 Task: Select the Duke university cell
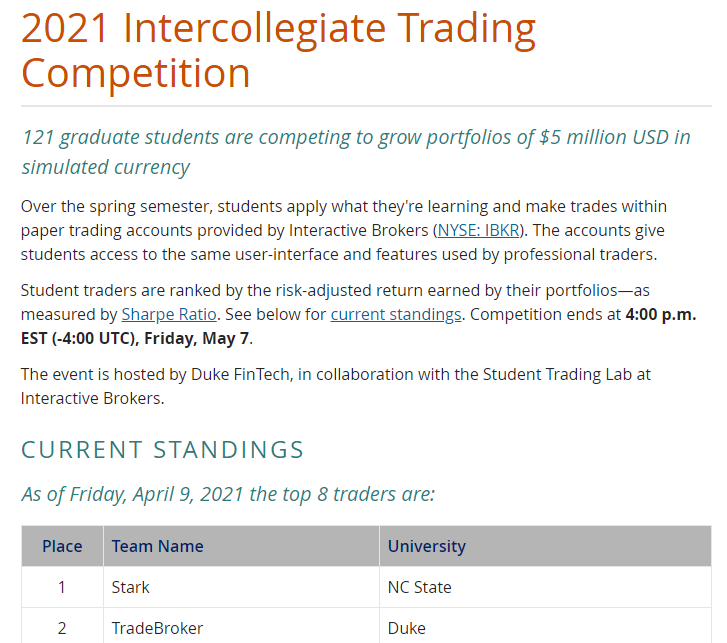(x=545, y=627)
